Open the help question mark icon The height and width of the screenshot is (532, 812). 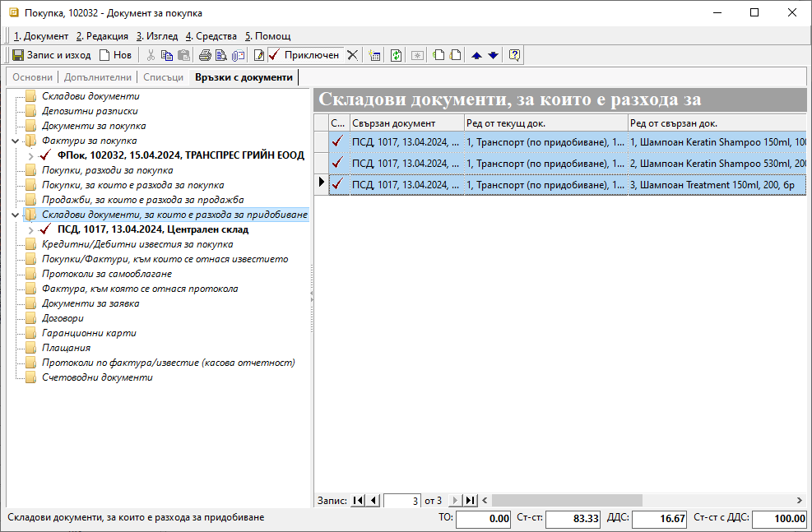click(x=514, y=55)
